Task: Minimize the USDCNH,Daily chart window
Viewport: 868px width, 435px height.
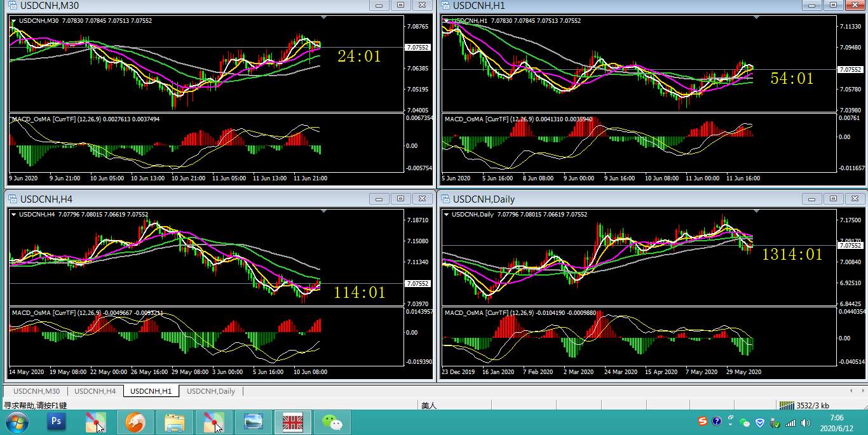Action: point(812,199)
